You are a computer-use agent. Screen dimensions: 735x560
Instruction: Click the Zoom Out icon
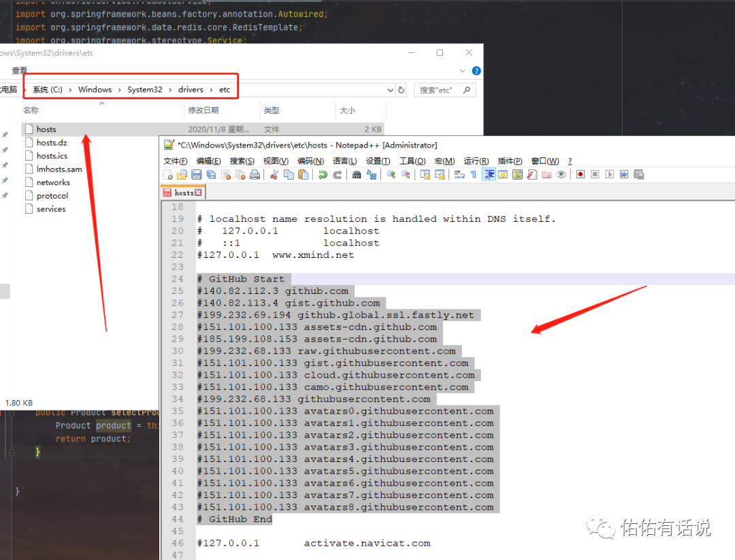pyautogui.click(x=406, y=175)
